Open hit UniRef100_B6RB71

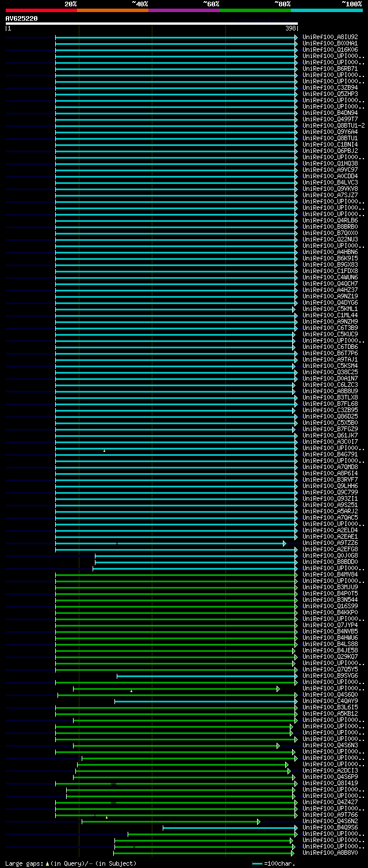[330, 69]
